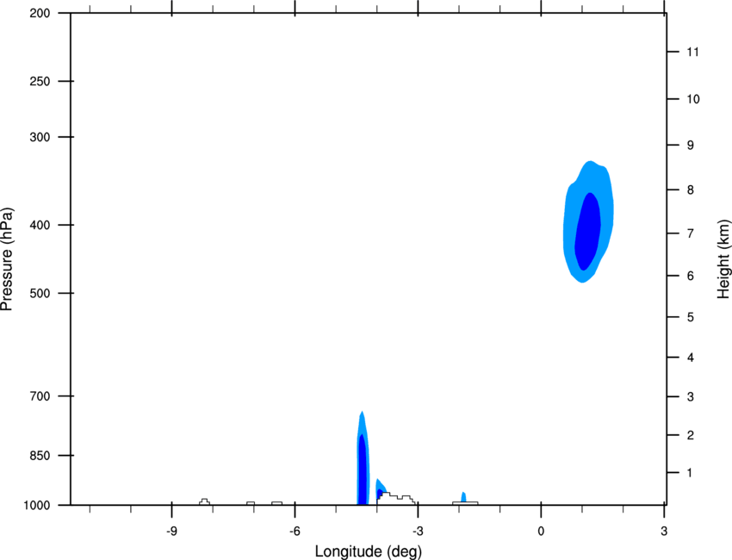Click the longitude label -3
Image resolution: width=732 pixels, height=560 pixels.
[x=418, y=532]
